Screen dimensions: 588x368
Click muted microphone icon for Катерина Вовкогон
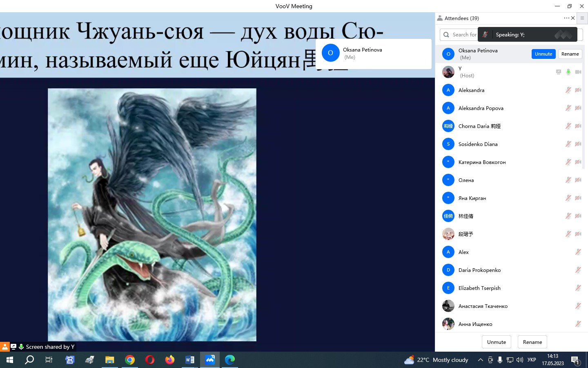point(568,162)
